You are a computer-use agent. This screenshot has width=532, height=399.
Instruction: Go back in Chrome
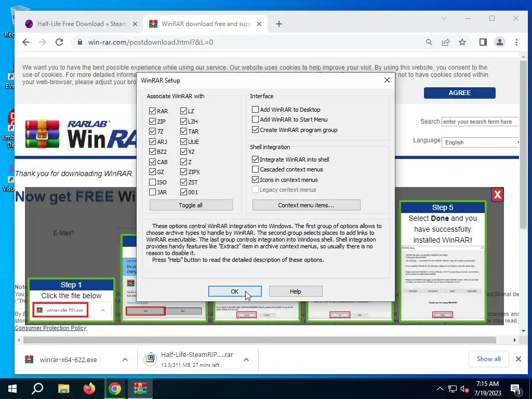pyautogui.click(x=26, y=42)
